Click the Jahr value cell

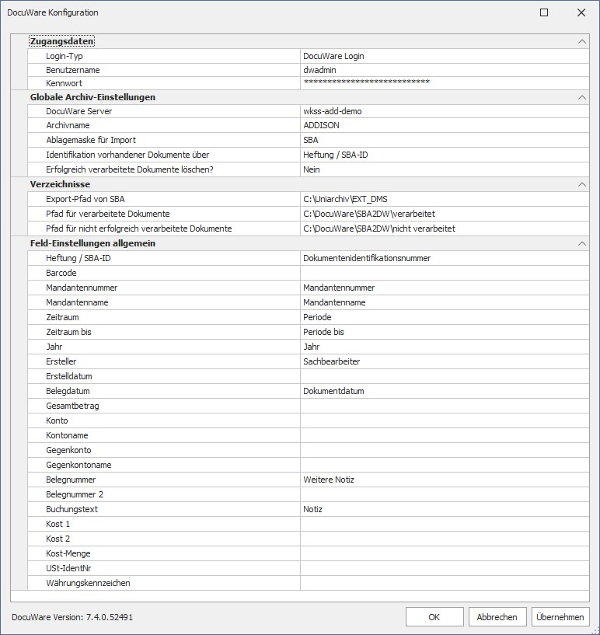(445, 347)
